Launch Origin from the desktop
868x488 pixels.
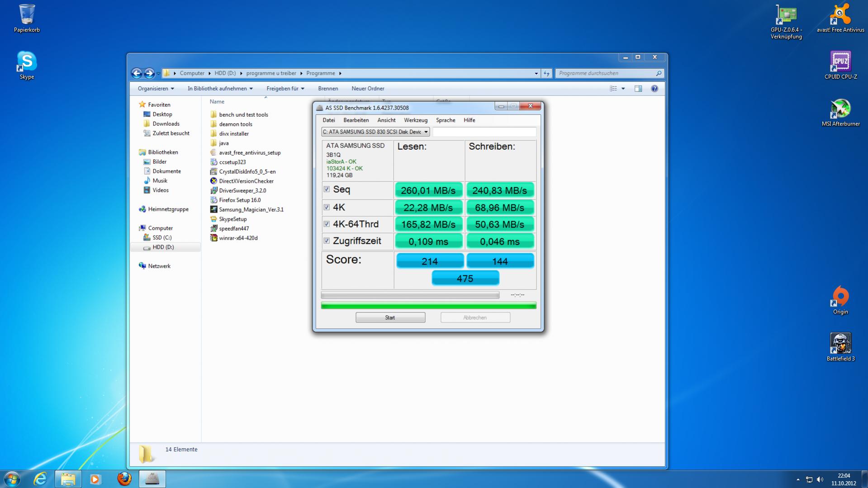coord(840,300)
